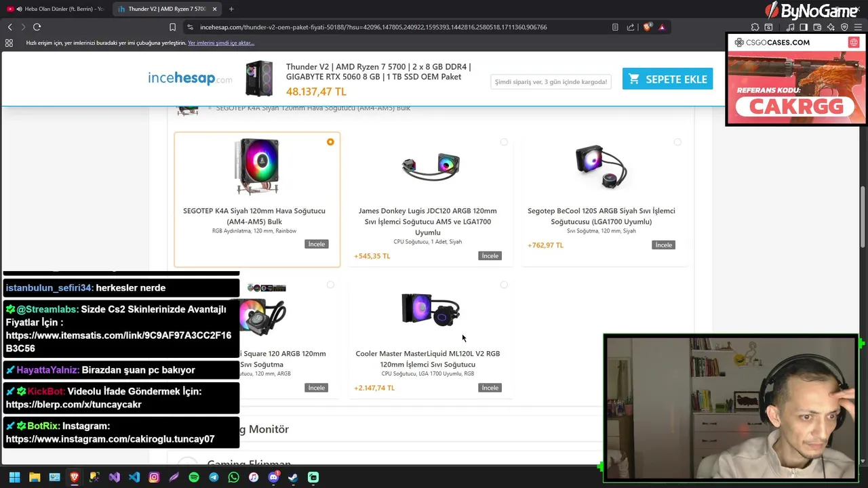Click the SEGOTEP K4A cooler product image
This screenshot has width=868, height=488.
[257, 167]
